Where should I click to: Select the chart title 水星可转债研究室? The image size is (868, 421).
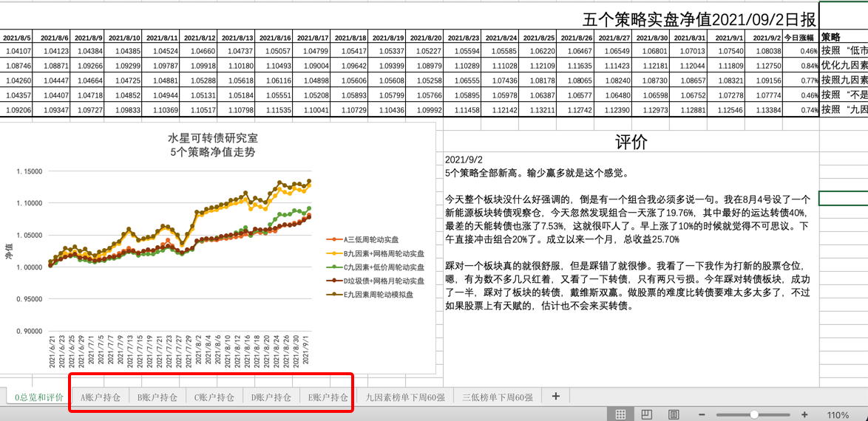tap(213, 137)
